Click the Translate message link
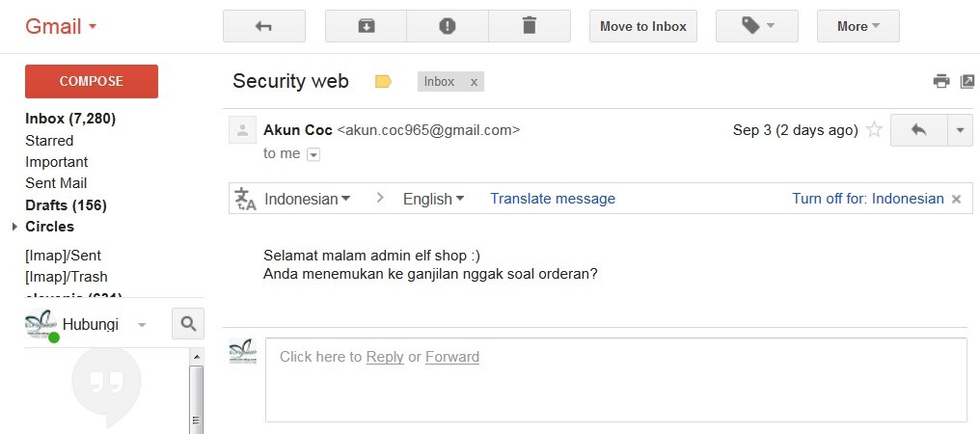The image size is (980, 434). (552, 199)
